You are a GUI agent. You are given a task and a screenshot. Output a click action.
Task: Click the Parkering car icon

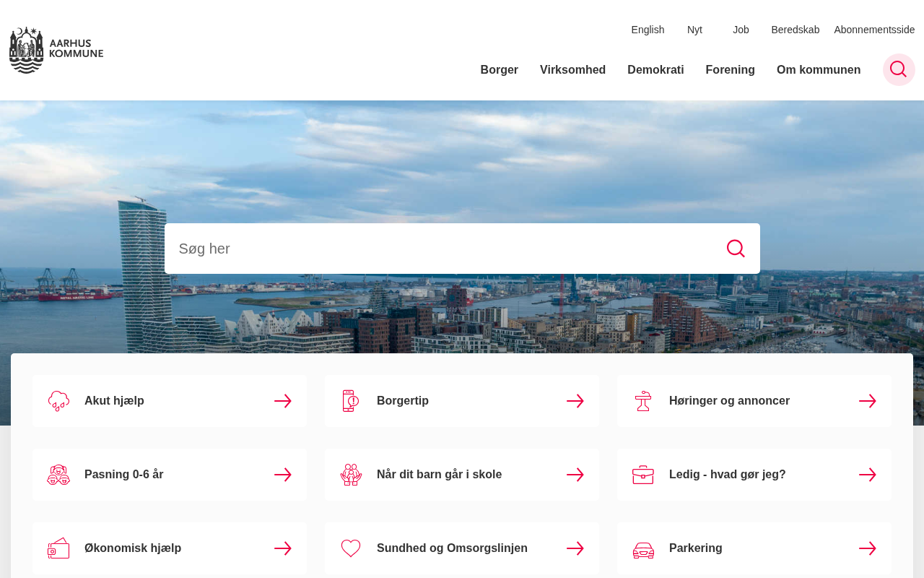[643, 550]
